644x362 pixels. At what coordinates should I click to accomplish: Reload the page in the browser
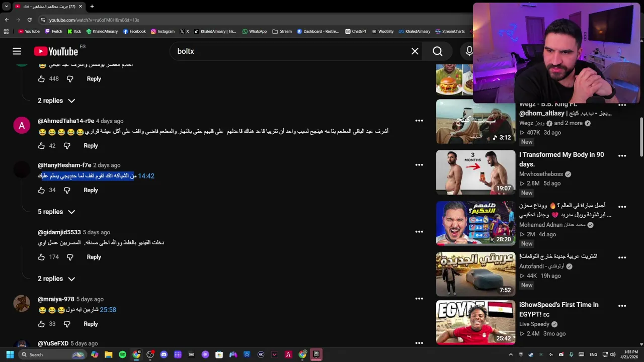pyautogui.click(x=29, y=20)
